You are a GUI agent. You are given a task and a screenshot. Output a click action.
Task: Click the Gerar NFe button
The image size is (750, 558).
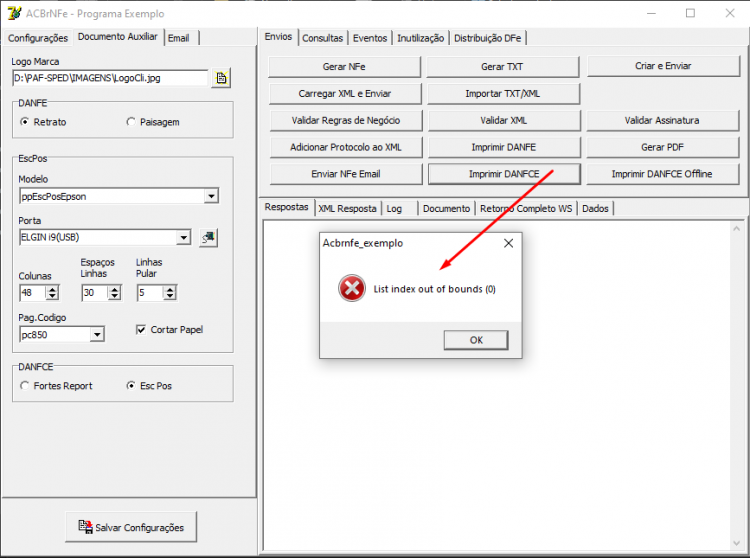point(344,66)
